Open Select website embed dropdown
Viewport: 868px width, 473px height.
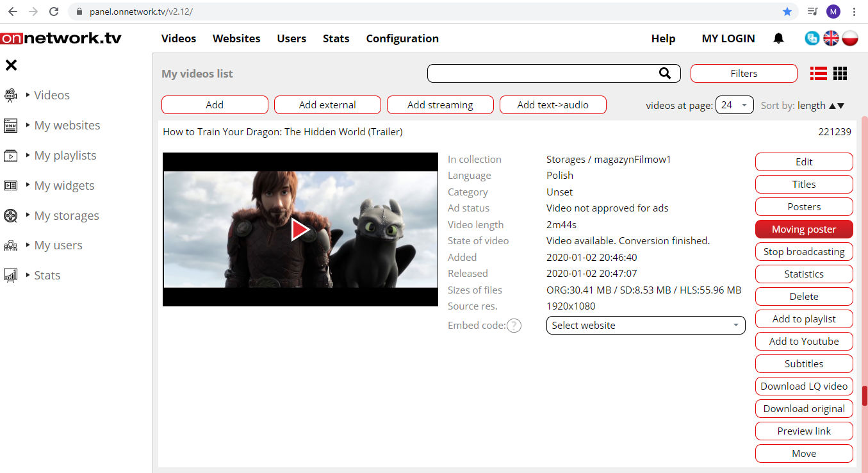pos(646,326)
